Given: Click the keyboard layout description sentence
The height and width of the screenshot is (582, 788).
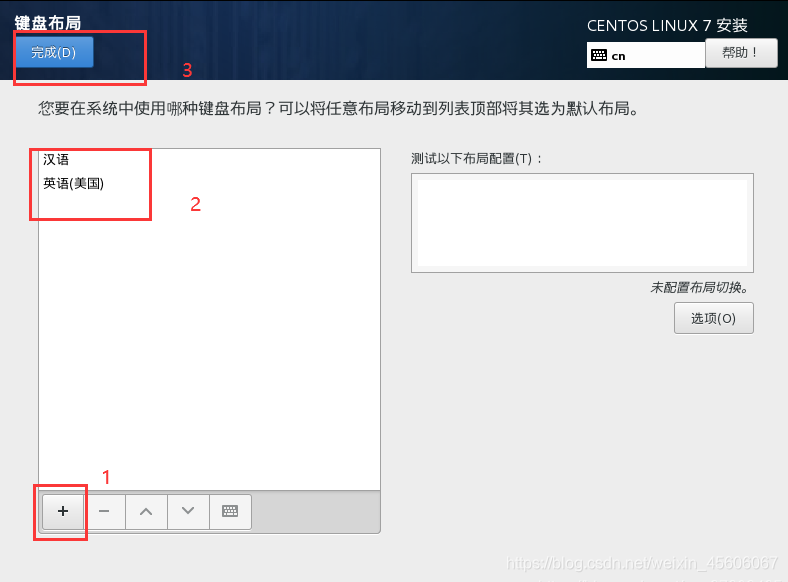Looking at the screenshot, I should pyautogui.click(x=339, y=109).
